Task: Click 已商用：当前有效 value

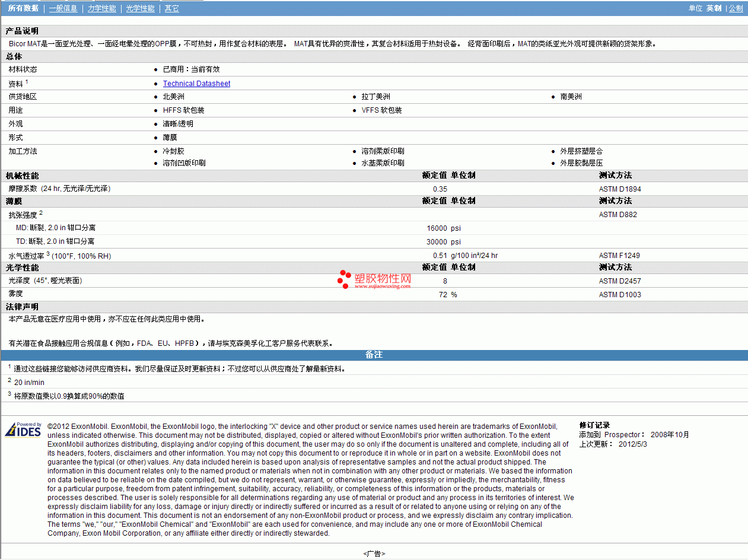Action: click(191, 69)
